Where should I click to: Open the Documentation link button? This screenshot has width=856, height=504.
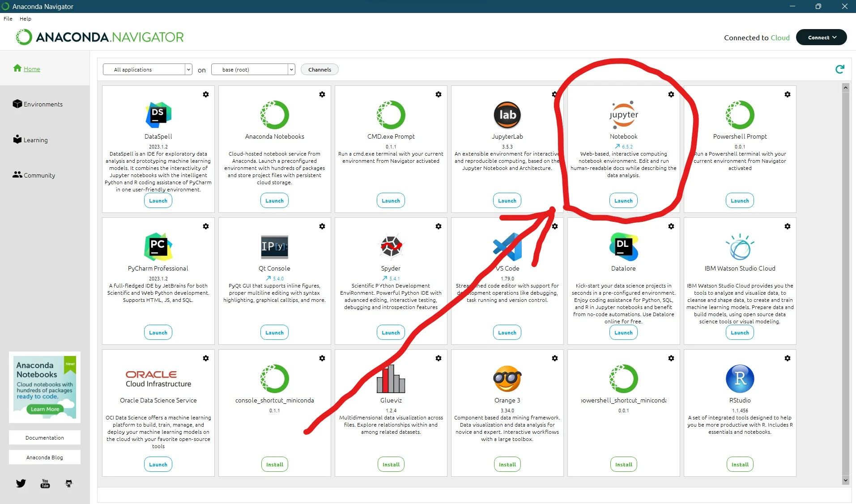45,438
